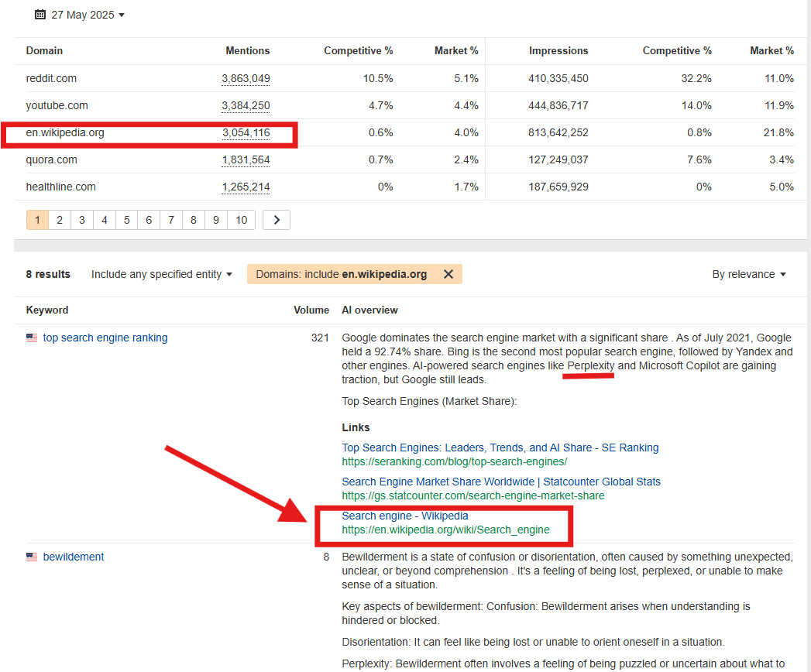Viewport: 811px width, 672px height.
Task: Go to pagination page 10
Action: (241, 220)
